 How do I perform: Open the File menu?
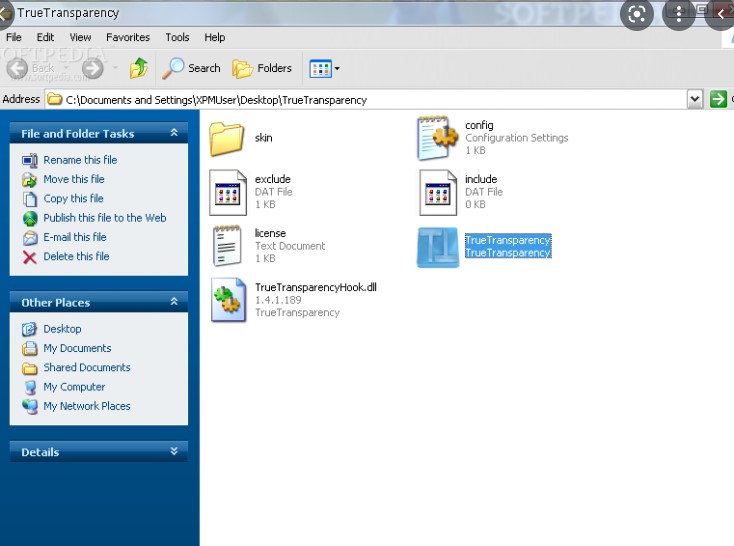(14, 37)
